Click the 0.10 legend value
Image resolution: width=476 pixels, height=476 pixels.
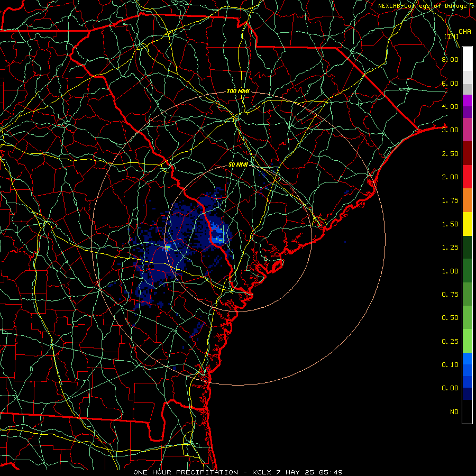click(x=450, y=365)
